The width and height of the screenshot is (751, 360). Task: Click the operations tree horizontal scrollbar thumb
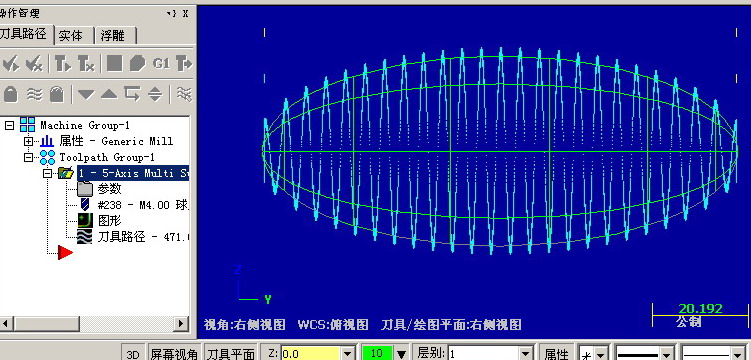click(47, 324)
